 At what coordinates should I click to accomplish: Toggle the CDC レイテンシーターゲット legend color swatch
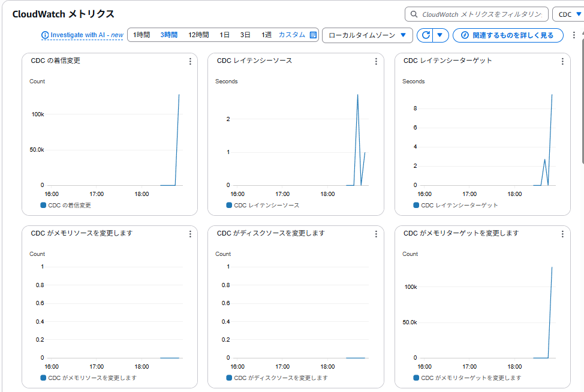pyautogui.click(x=417, y=205)
